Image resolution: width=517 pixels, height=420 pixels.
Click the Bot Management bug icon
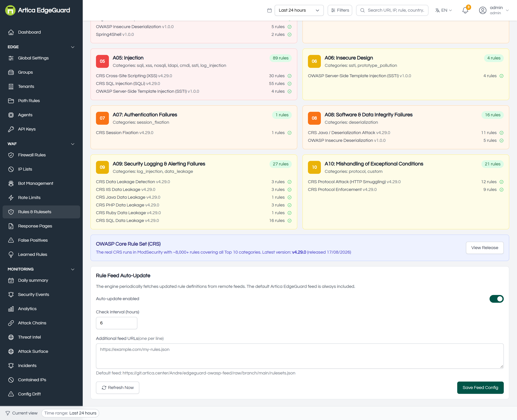11,183
